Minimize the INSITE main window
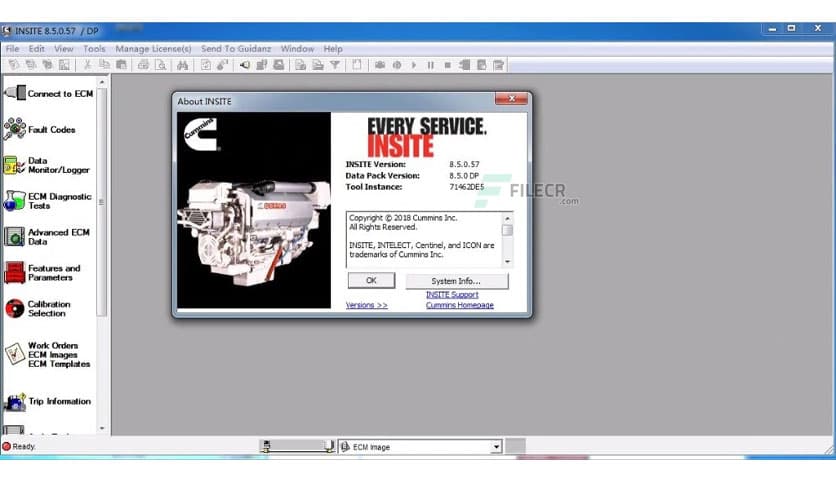 coord(772,28)
